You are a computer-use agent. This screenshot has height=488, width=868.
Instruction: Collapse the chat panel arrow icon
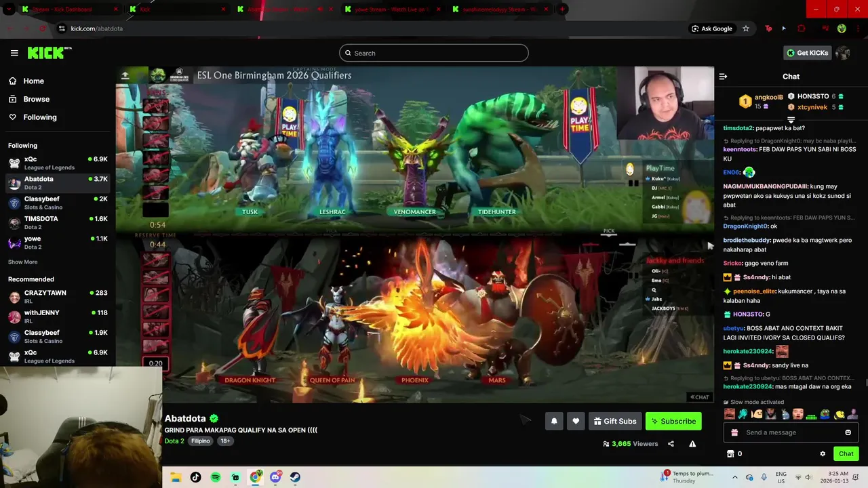(723, 77)
